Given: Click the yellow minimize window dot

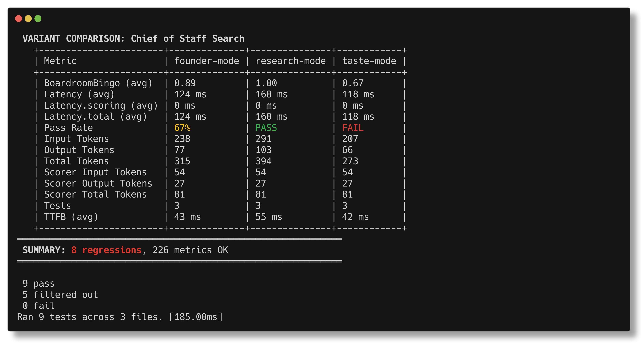Looking at the screenshot, I should click(28, 19).
